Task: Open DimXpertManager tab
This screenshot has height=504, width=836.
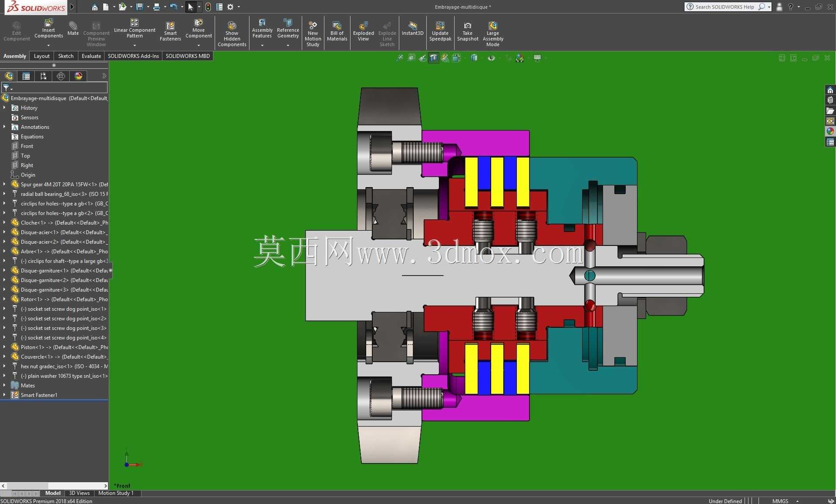Action: pos(61,76)
